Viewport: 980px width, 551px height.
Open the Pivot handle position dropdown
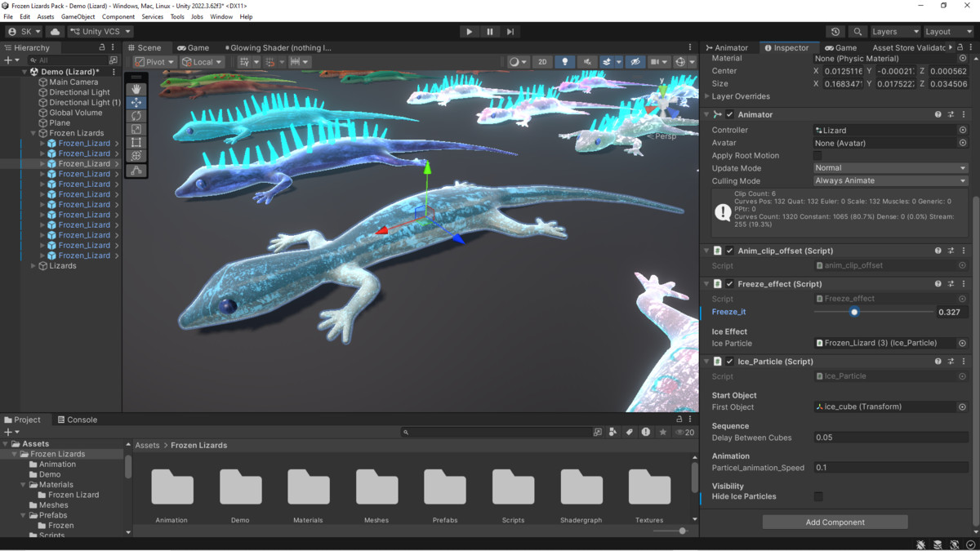click(x=154, y=62)
